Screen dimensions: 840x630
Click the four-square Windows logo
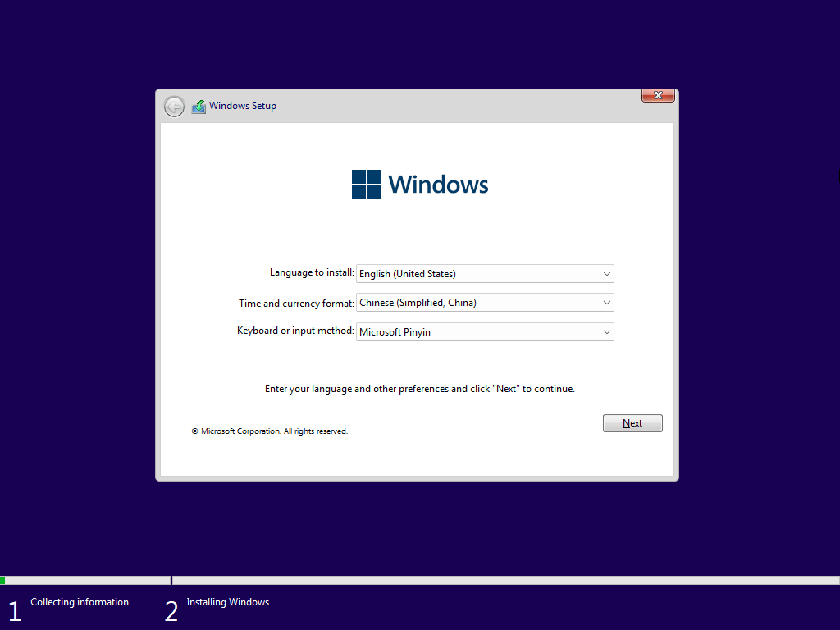point(366,185)
